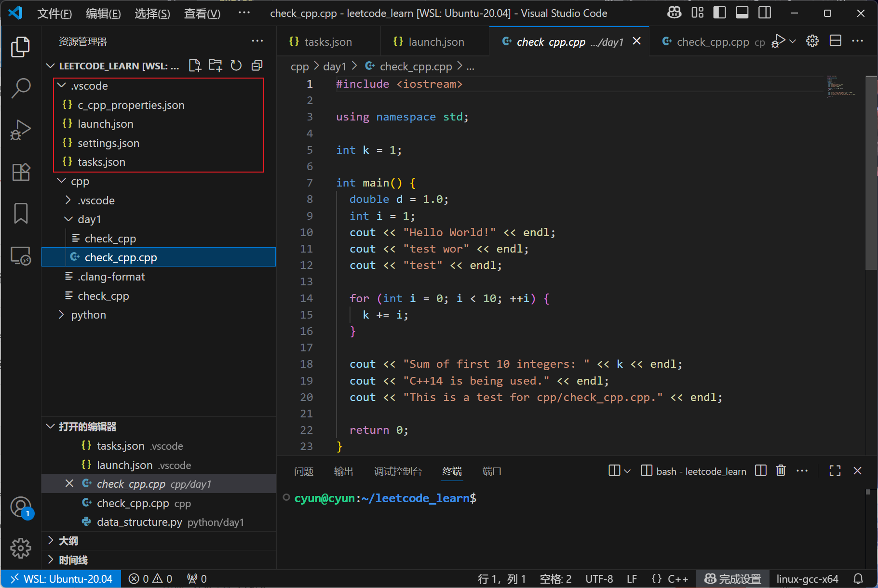
Task: Close check_cpp.cpp in open editors list
Action: [x=69, y=483]
